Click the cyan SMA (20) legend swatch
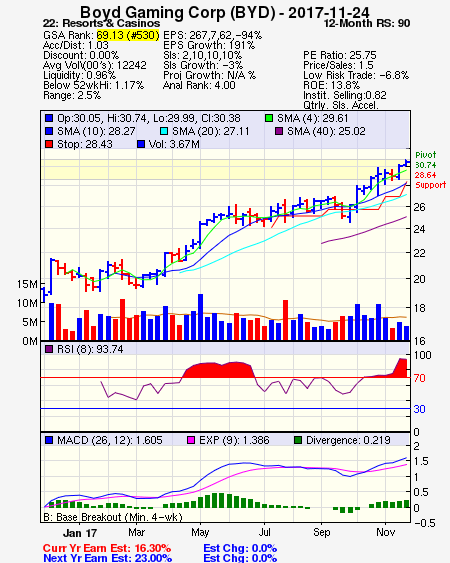Image resolution: width=450 pixels, height=563 pixels. coord(164,131)
